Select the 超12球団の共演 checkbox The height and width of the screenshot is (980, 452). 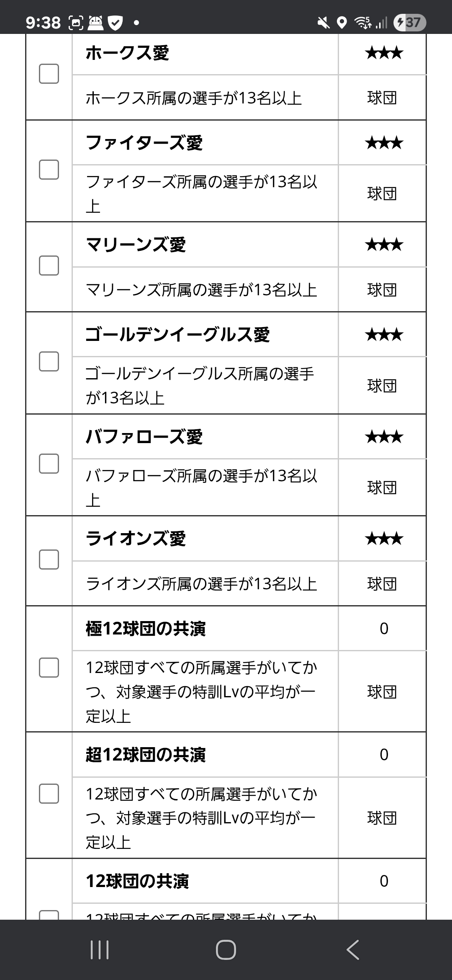coord(49,793)
